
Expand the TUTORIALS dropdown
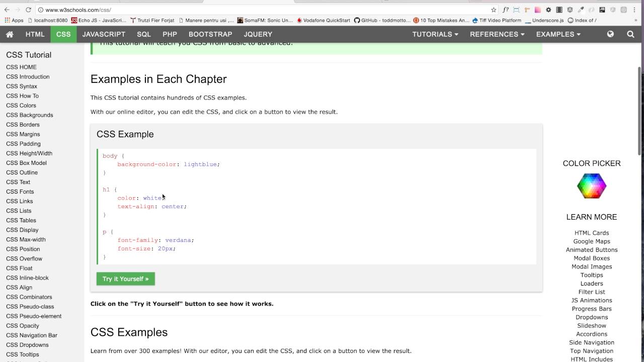435,34
